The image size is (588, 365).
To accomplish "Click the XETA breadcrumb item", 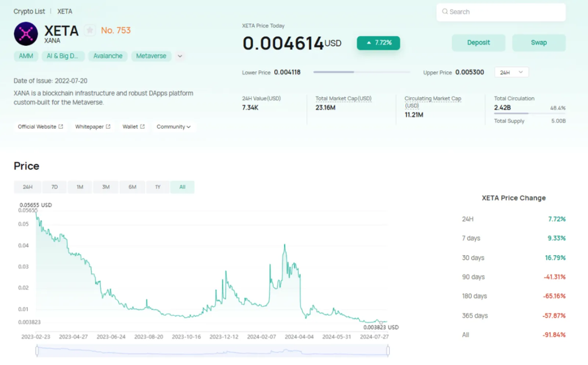I will [x=65, y=11].
